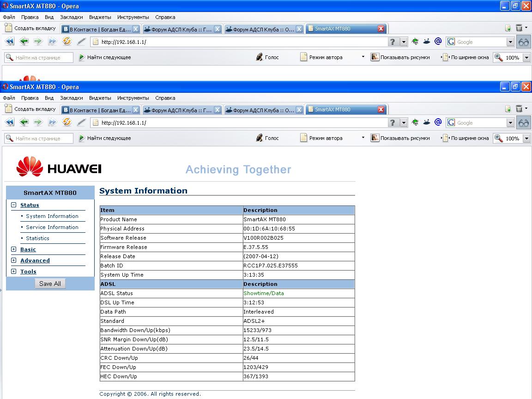This screenshot has height=399, width=532.
Task: Open Файл menu in front window
Action: pos(9,98)
